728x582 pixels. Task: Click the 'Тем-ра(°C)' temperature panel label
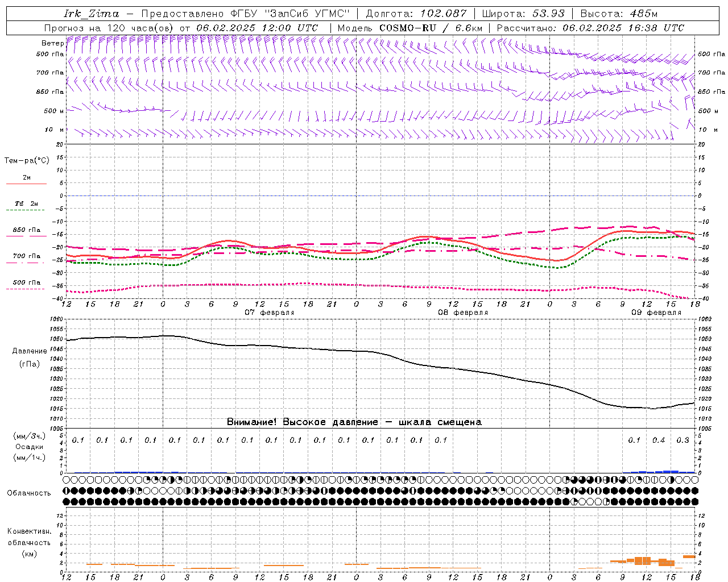(27, 161)
